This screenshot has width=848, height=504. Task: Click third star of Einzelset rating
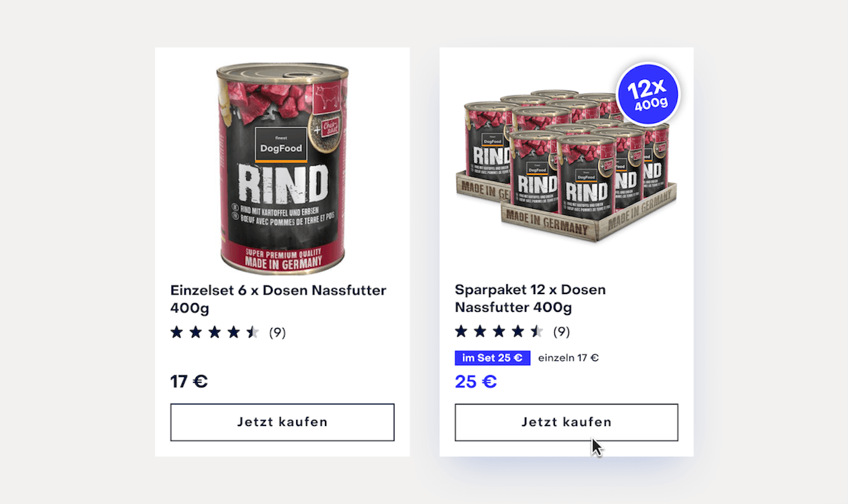click(x=214, y=333)
